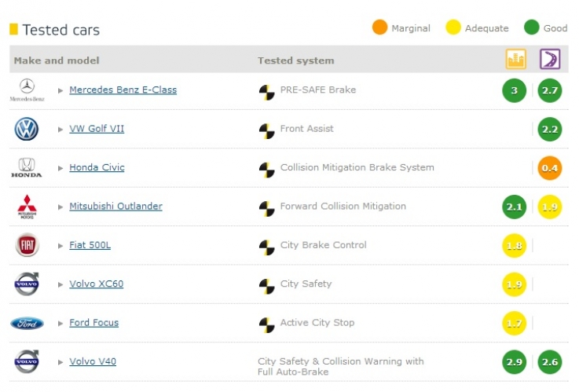Click the Mitsubishi Motors logo

coord(27,207)
